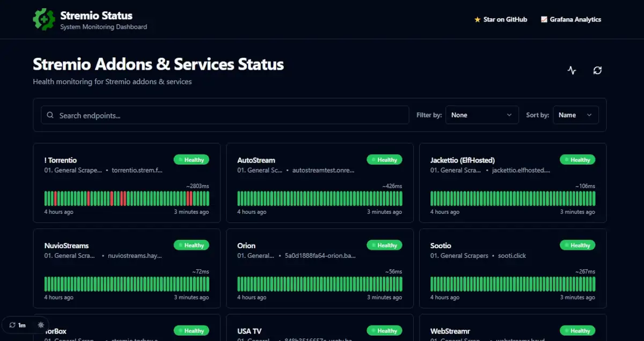The width and height of the screenshot is (644, 341).
Task: Click the refresh icon beside the pulse icon
Action: pos(597,70)
